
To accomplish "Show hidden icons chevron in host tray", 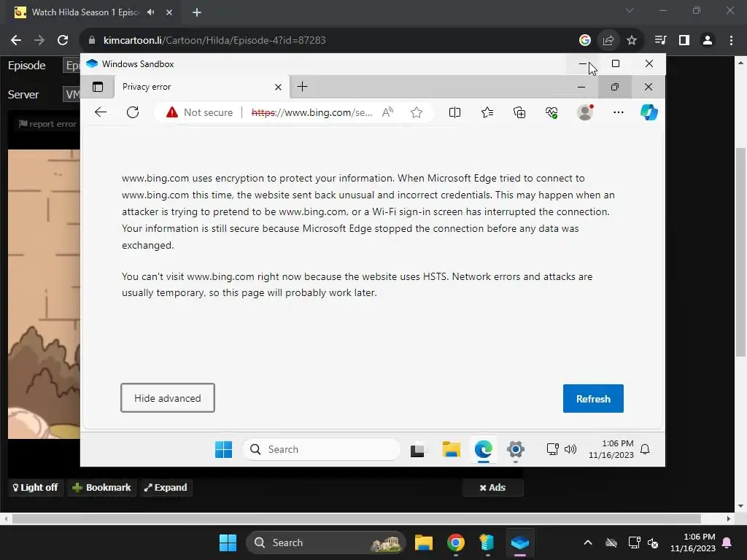I will [588, 542].
